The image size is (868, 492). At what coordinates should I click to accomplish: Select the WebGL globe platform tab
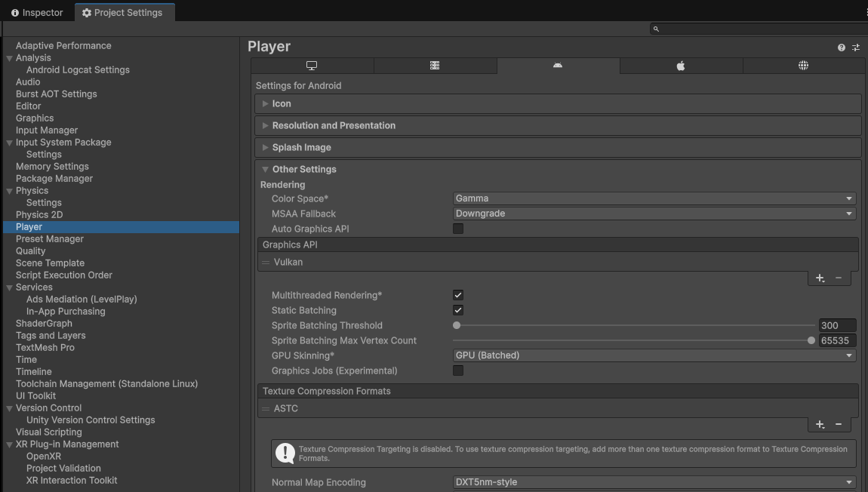[x=803, y=66]
